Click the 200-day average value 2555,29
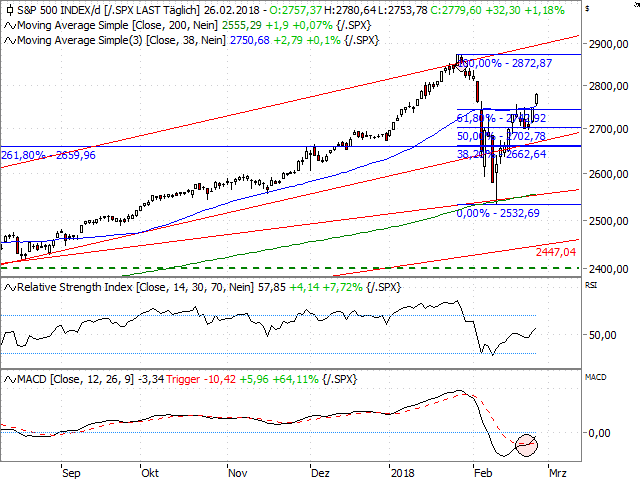640x480 pixels. coord(242,26)
